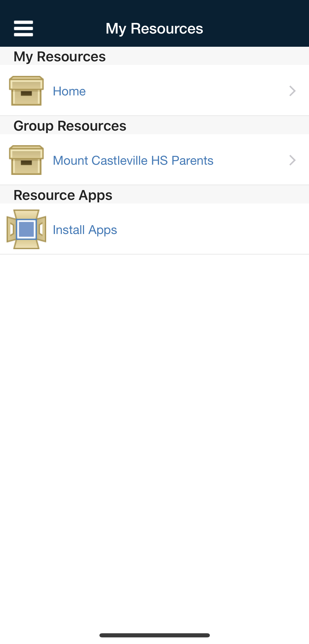Open the Home resources link

click(69, 91)
